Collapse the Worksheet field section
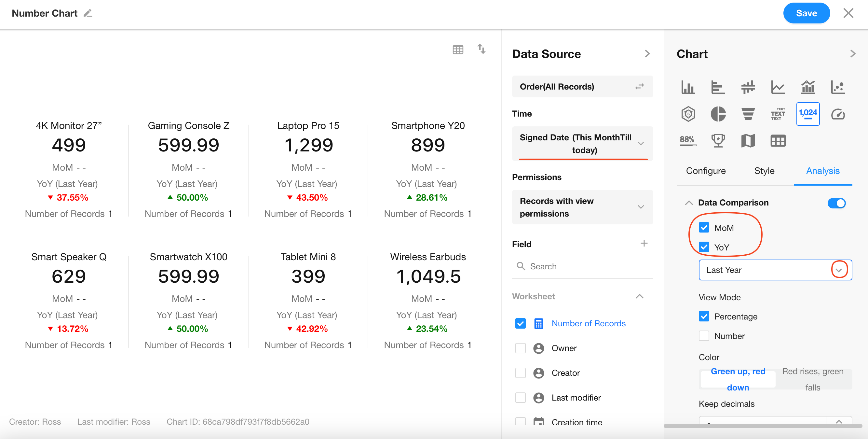868x439 pixels. [639, 296]
